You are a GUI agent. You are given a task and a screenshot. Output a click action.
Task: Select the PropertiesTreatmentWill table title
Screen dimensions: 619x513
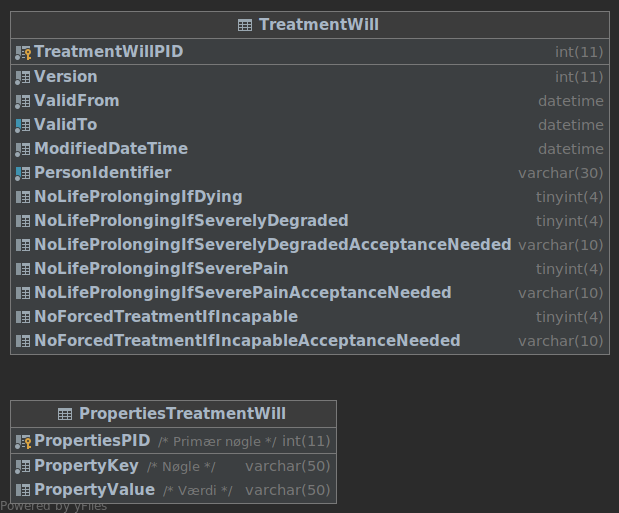(182, 414)
